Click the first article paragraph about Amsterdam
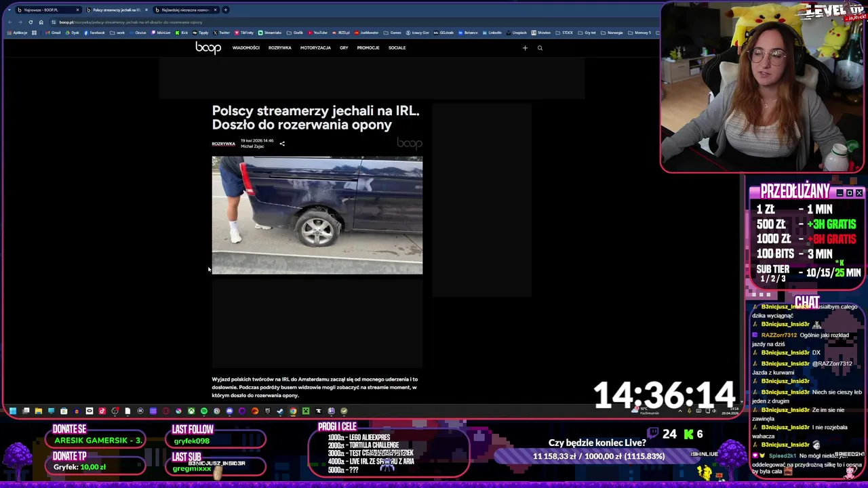 point(315,387)
